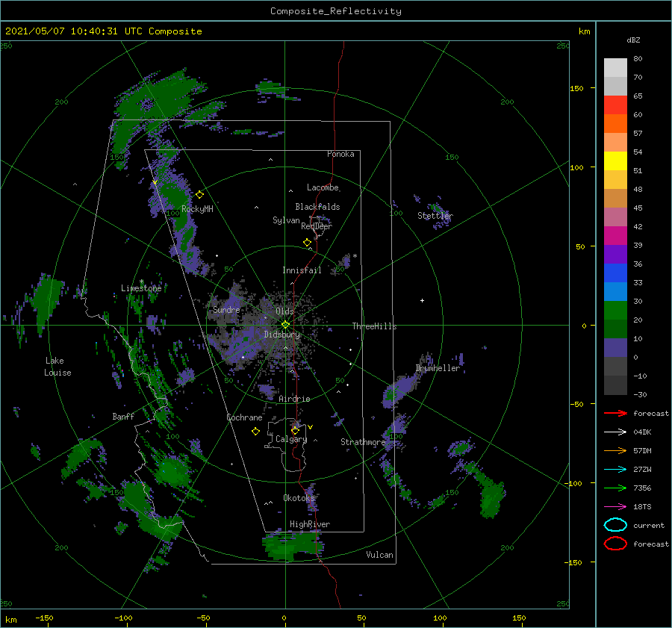Image resolution: width=672 pixels, height=628 pixels.
Task: Click the Innisfail label
Action: point(302,270)
